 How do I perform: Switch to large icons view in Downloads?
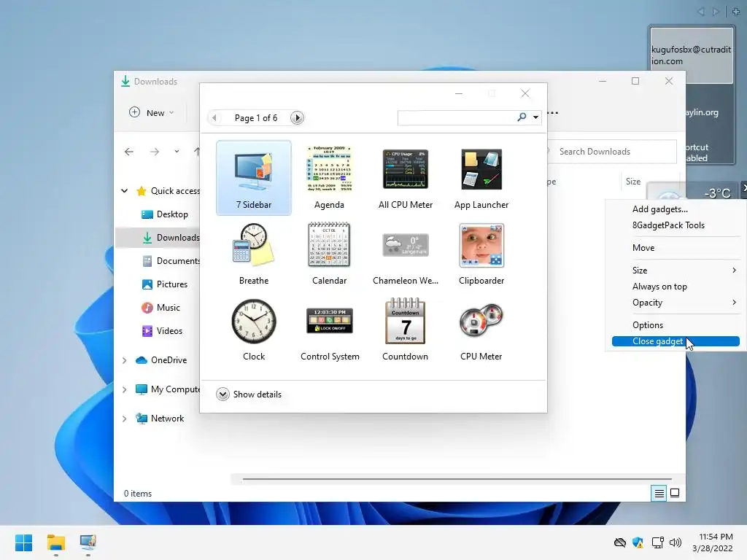[675, 494]
